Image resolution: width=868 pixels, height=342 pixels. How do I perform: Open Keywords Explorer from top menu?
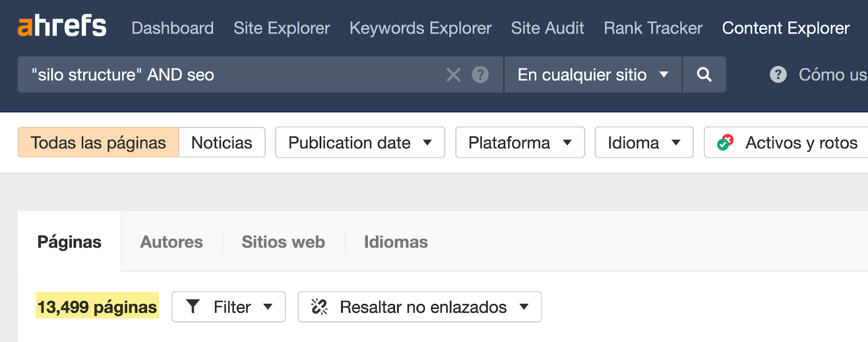[x=420, y=28]
